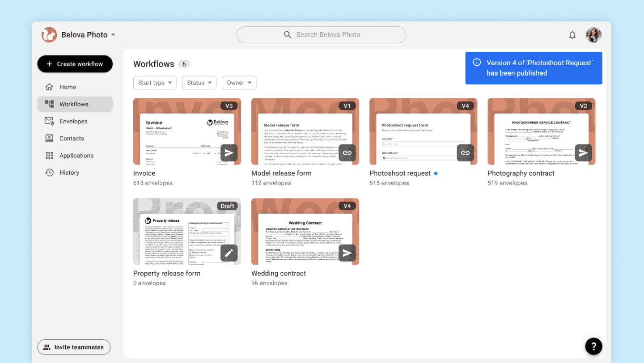Click '112 envelopes' under Model release form
This screenshot has height=363, width=644.
271,183
